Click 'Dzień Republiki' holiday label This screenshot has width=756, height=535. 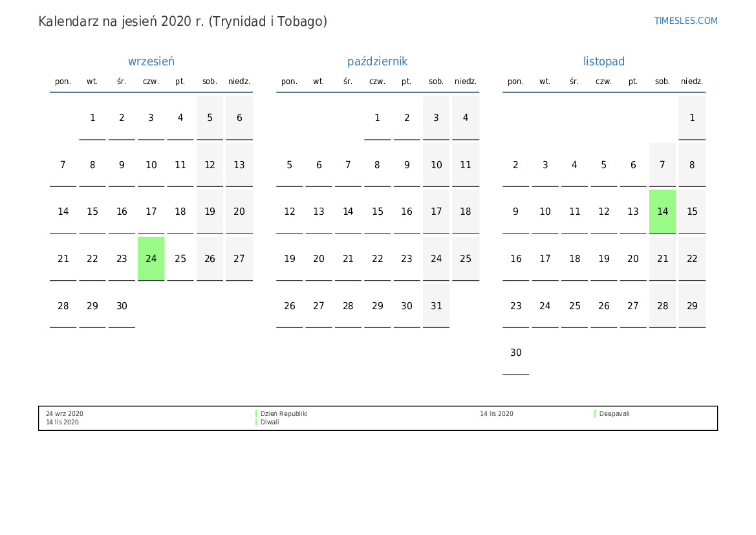[283, 413]
